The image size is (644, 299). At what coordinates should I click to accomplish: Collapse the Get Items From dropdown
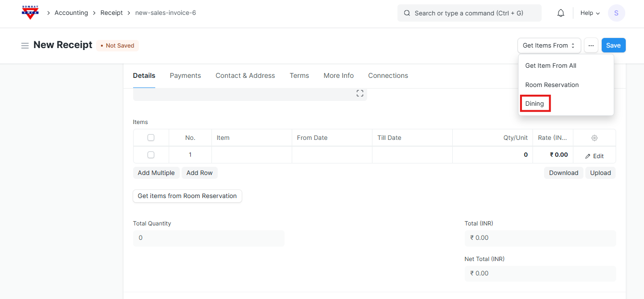(x=549, y=45)
